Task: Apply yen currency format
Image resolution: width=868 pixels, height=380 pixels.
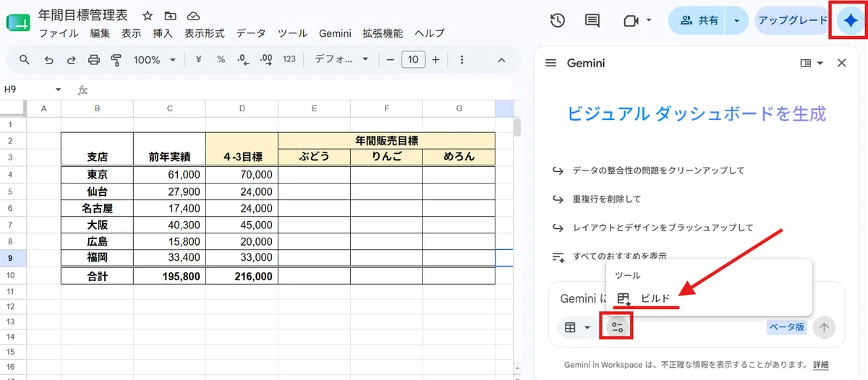Action: [198, 60]
